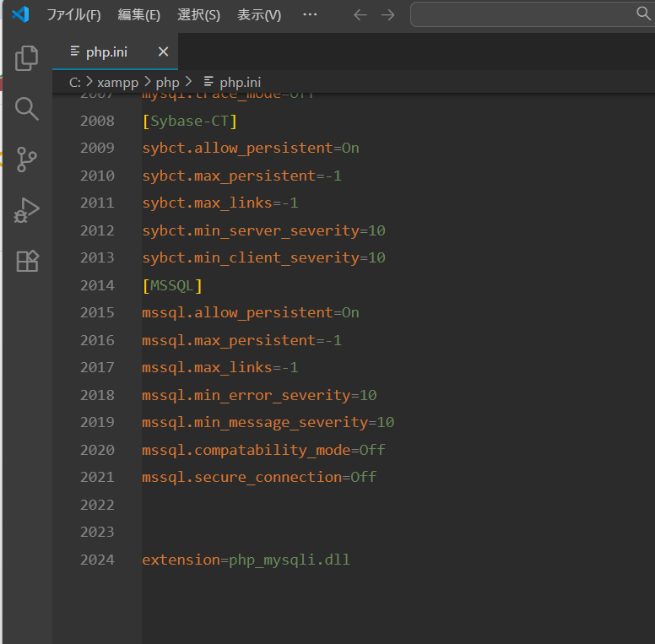Close the php.ini editor tab

coord(164,51)
